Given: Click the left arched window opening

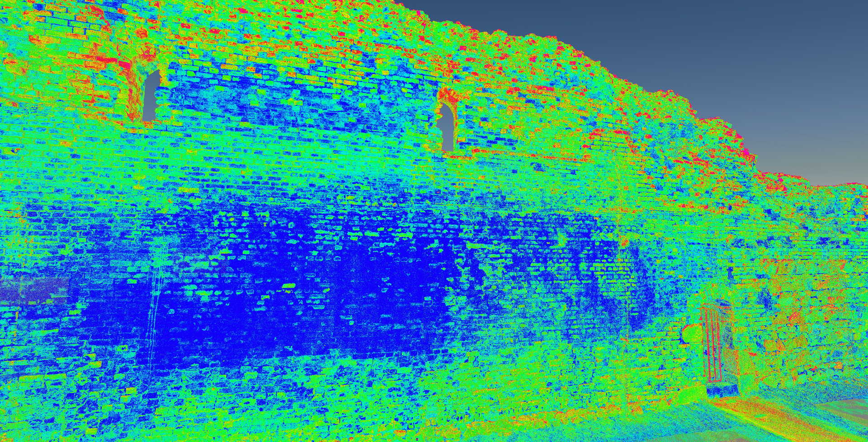Looking at the screenshot, I should tap(151, 97).
